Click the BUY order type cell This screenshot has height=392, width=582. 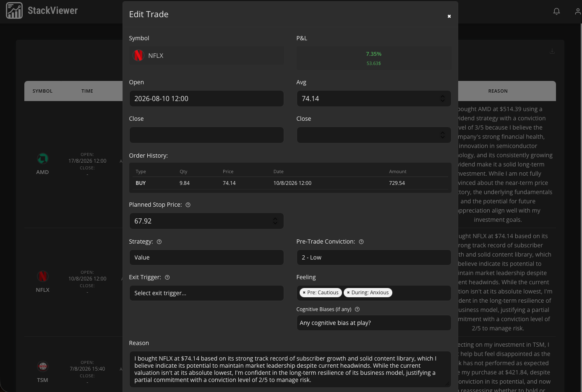point(141,183)
